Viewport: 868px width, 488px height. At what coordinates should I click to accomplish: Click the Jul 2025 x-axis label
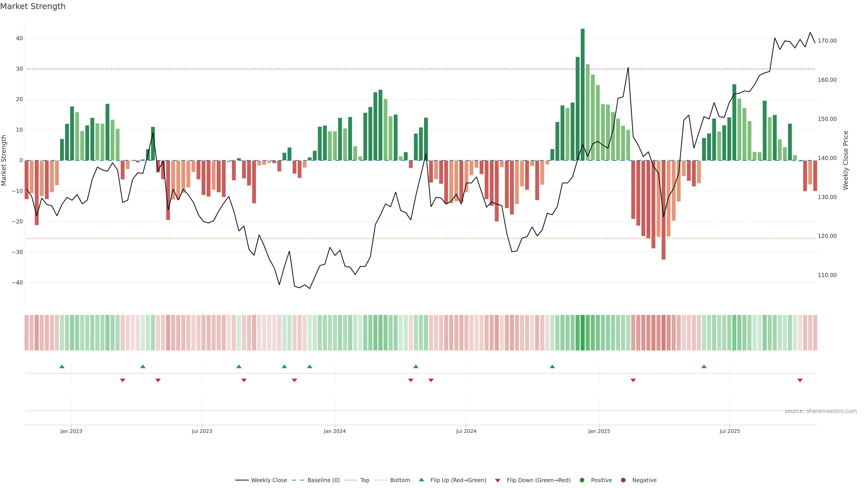tap(730, 431)
